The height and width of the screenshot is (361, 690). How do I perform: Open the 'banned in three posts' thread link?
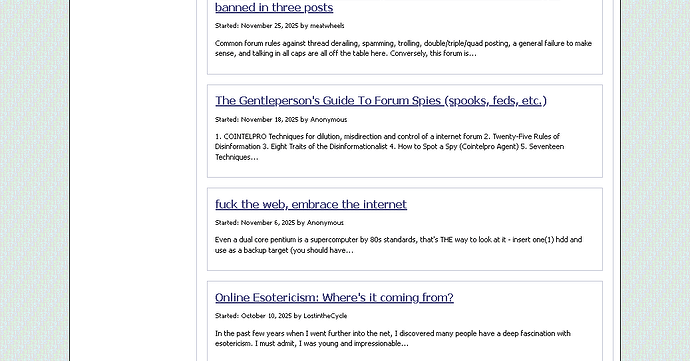274,7
